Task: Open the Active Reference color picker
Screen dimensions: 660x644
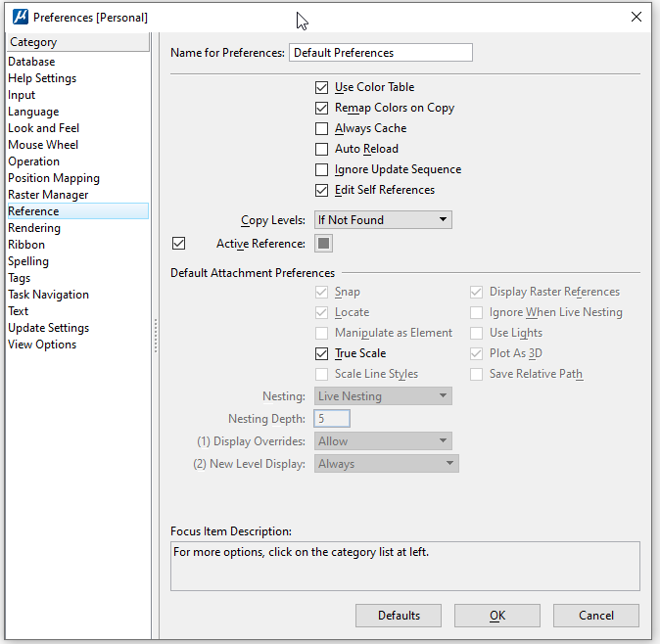Action: 324,243
